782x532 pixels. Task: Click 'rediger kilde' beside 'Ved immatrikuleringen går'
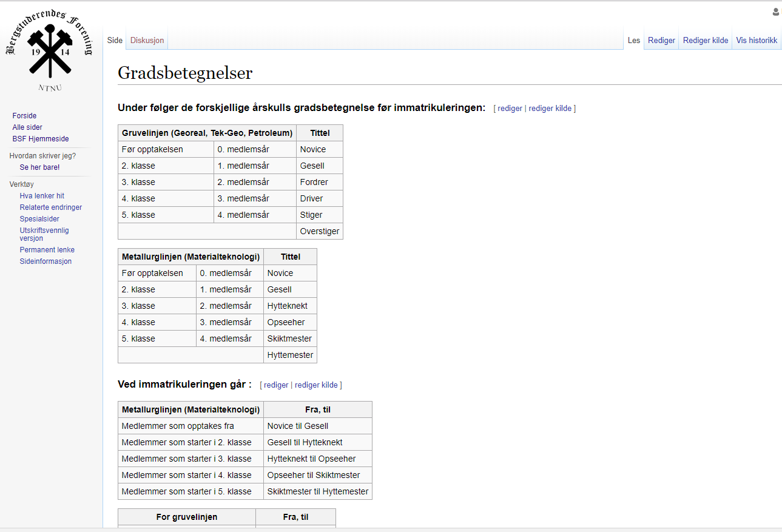(316, 385)
